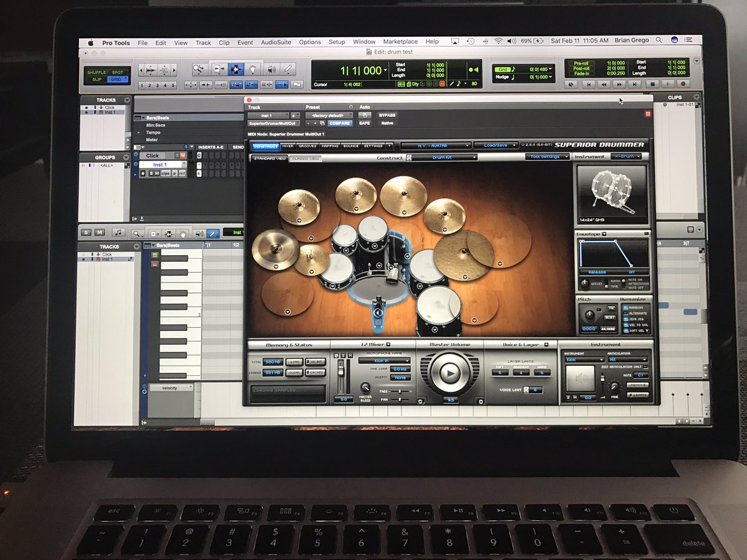Screen dimensions: 747x560
Task: Mute Inst 1 track with M button
Action: pos(156,173)
